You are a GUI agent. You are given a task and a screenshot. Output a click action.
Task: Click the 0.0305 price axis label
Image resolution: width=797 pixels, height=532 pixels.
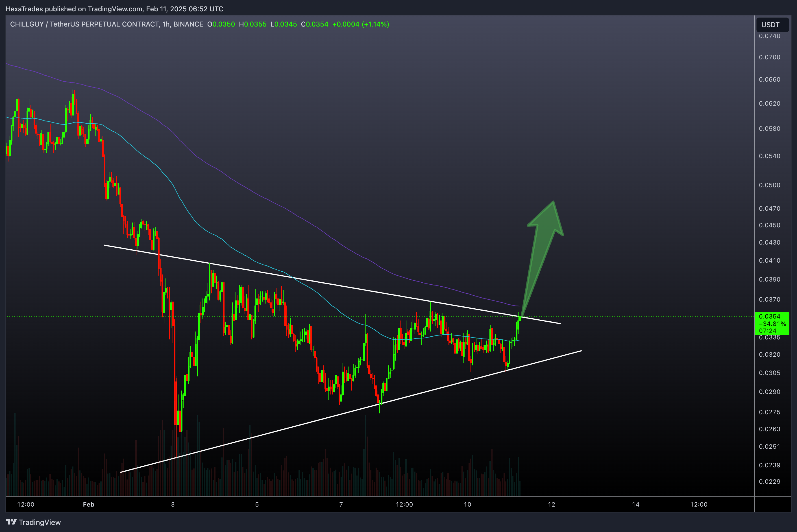[x=770, y=373]
